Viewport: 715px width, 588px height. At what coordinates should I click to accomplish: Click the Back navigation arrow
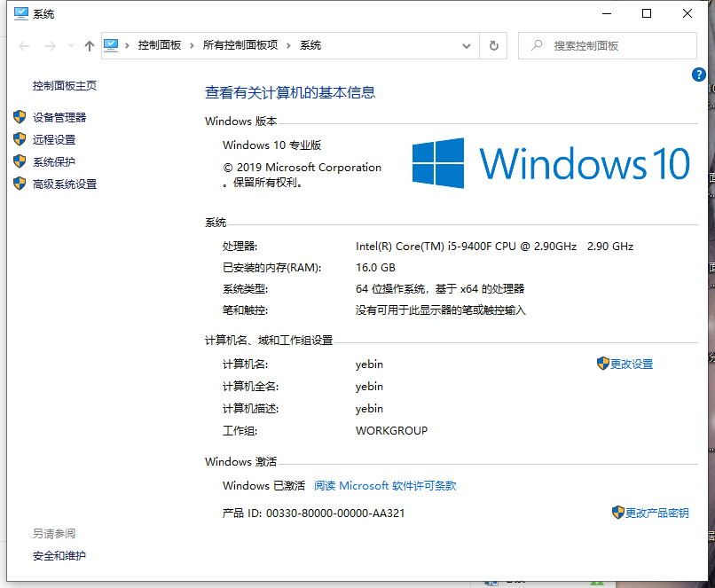[23, 45]
